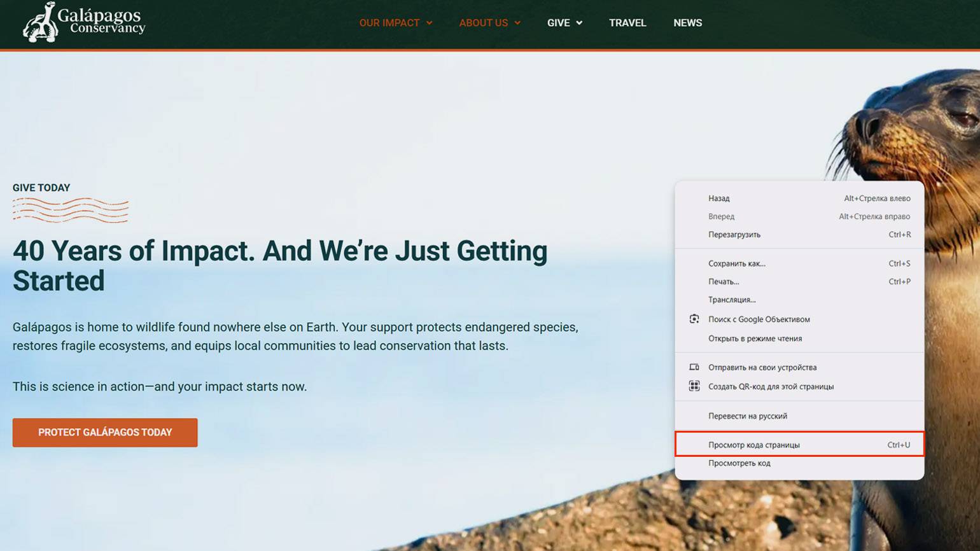Open Просмотр кода страницы from menu

(x=754, y=445)
